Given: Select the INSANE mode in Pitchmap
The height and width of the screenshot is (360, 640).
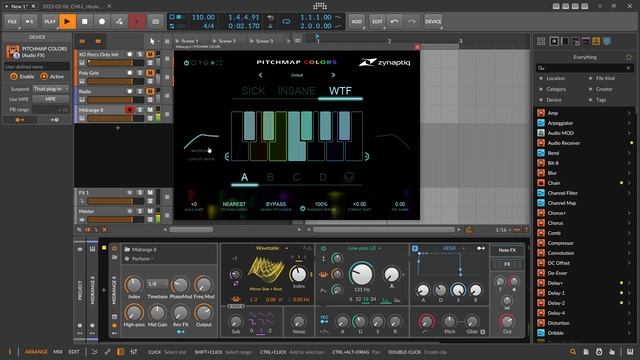Looking at the screenshot, I should (x=297, y=91).
